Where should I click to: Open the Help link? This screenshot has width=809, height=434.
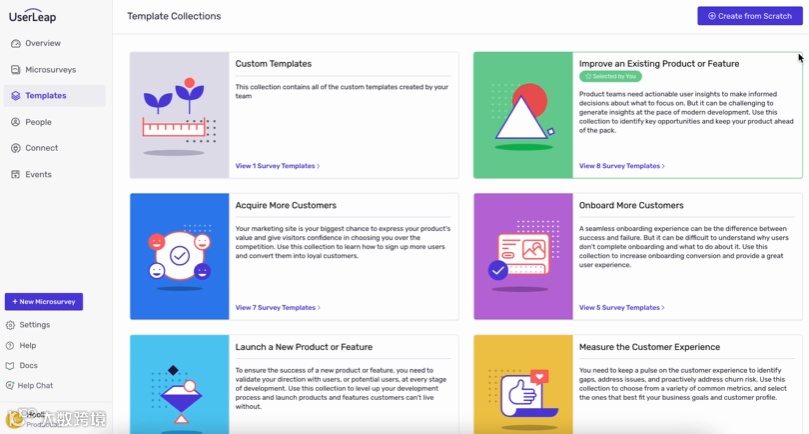[x=28, y=346]
